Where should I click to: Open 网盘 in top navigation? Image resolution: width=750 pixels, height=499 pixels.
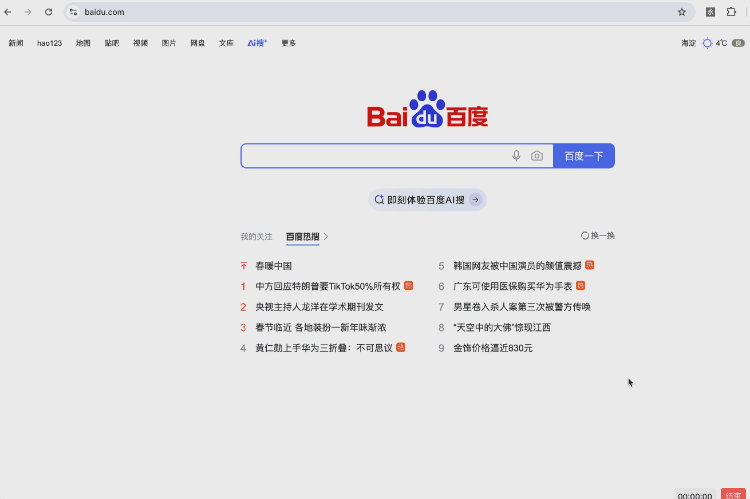(x=198, y=43)
